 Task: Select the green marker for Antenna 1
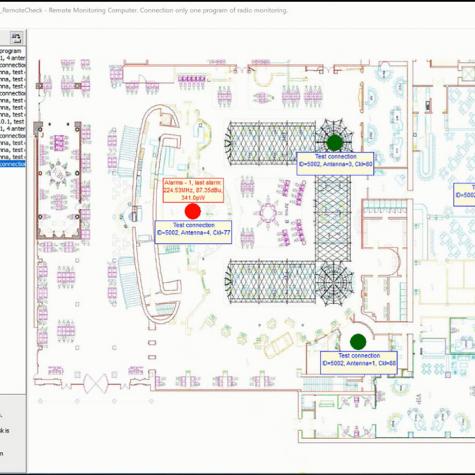pyautogui.click(x=358, y=342)
